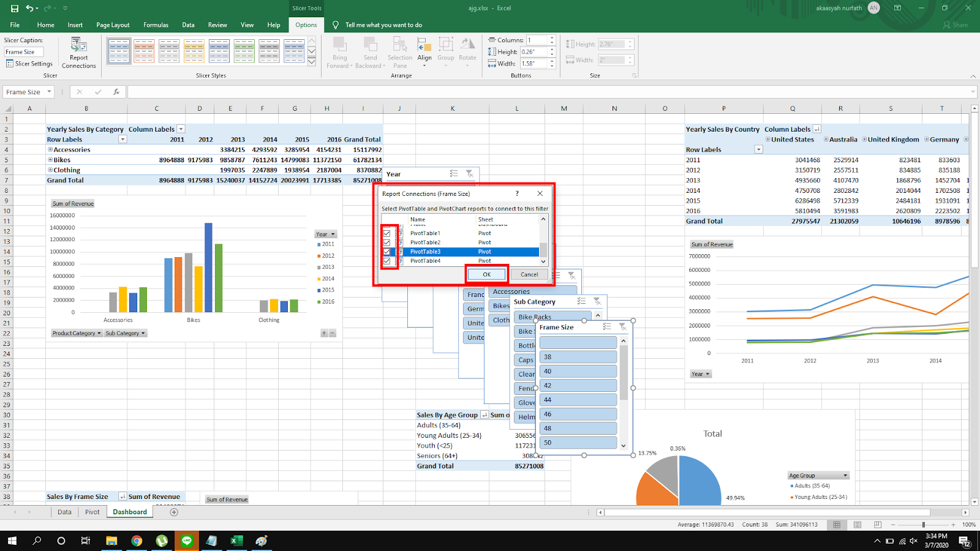The image size is (980, 551).
Task: Uncheck the PivotTable1 checkbox
Action: (x=386, y=233)
